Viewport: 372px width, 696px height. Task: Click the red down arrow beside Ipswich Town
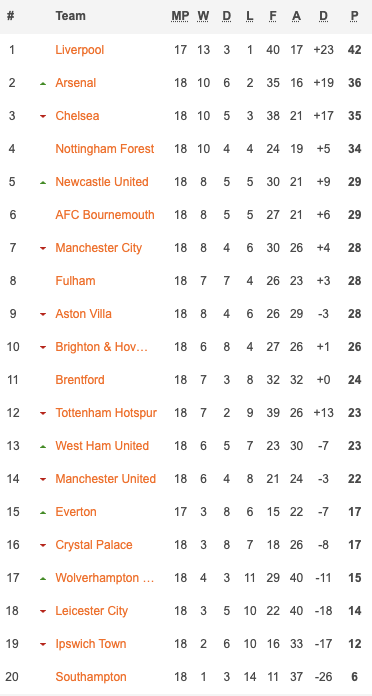click(x=43, y=644)
